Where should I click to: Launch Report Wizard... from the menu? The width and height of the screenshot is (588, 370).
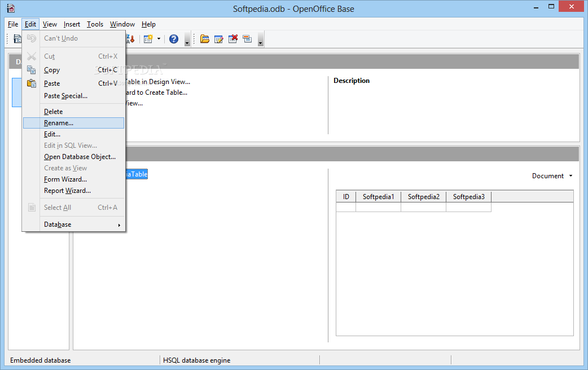pos(73,191)
